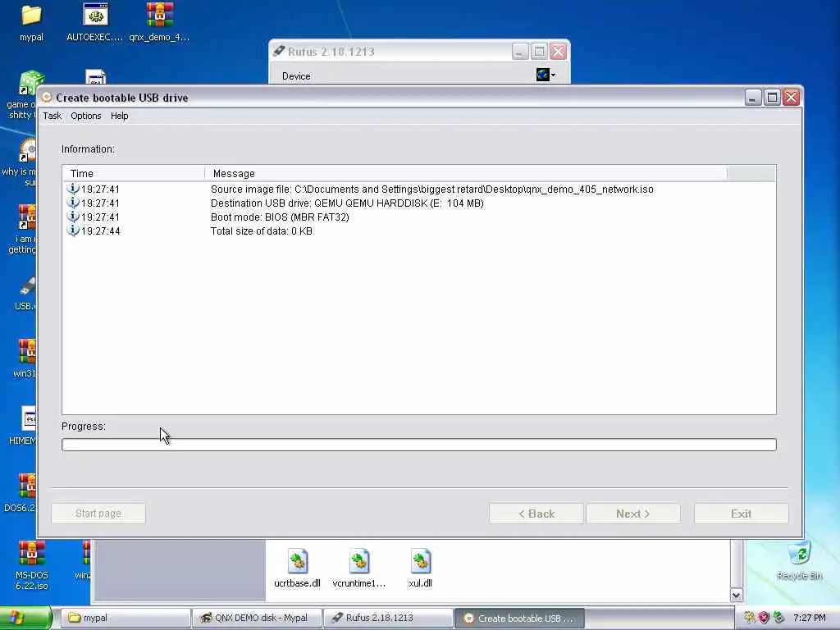This screenshot has width=840, height=630.
Task: Switch to QNX DEMO disk - Mypal taskbar button
Action: [x=257, y=618]
